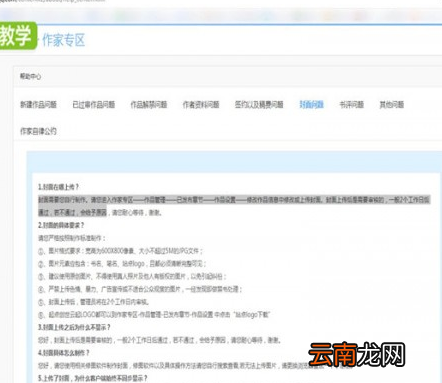The height and width of the screenshot is (383, 442).
Task: Open the 其他问题 tab
Action: (x=392, y=105)
